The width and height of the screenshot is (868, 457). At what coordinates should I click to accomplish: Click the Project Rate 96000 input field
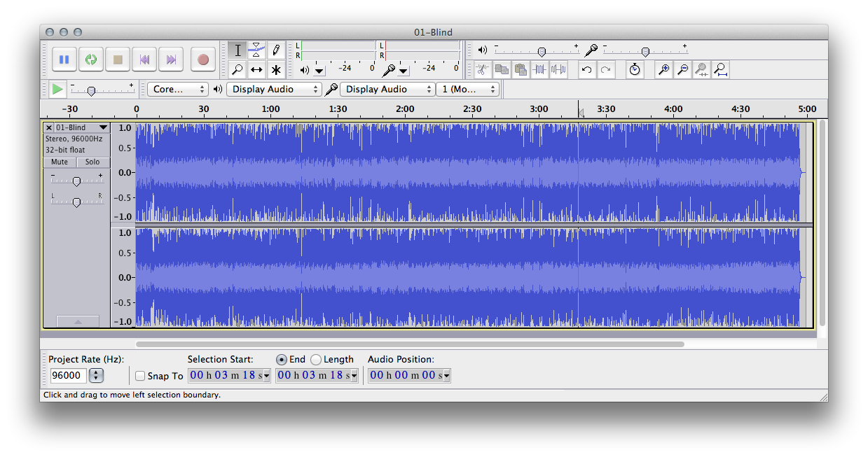coord(68,376)
